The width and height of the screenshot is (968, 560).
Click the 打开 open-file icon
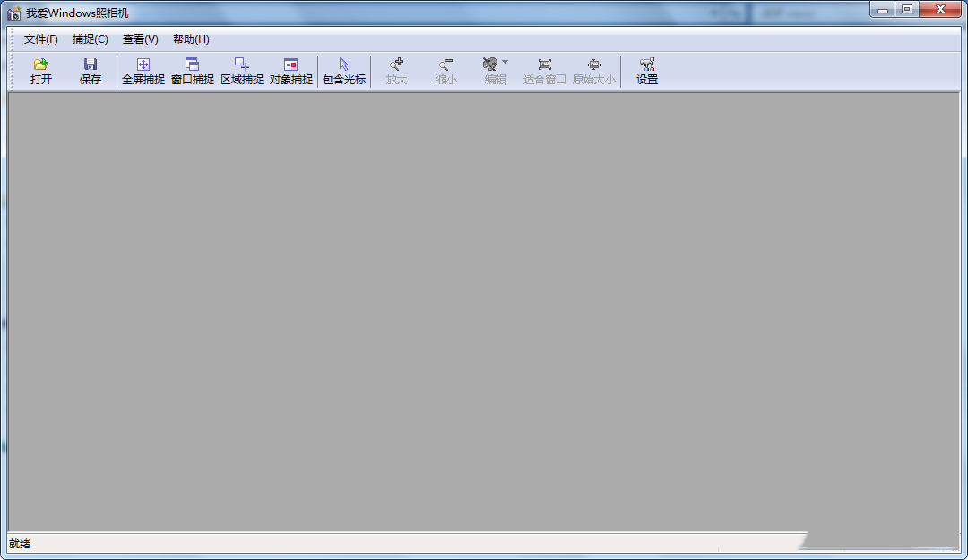click(x=40, y=72)
